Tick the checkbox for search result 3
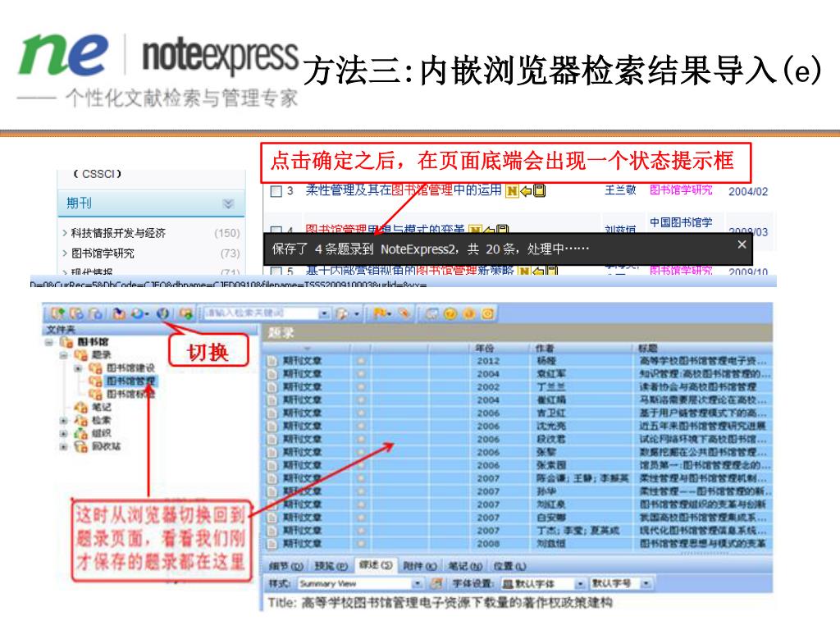 pos(276,191)
